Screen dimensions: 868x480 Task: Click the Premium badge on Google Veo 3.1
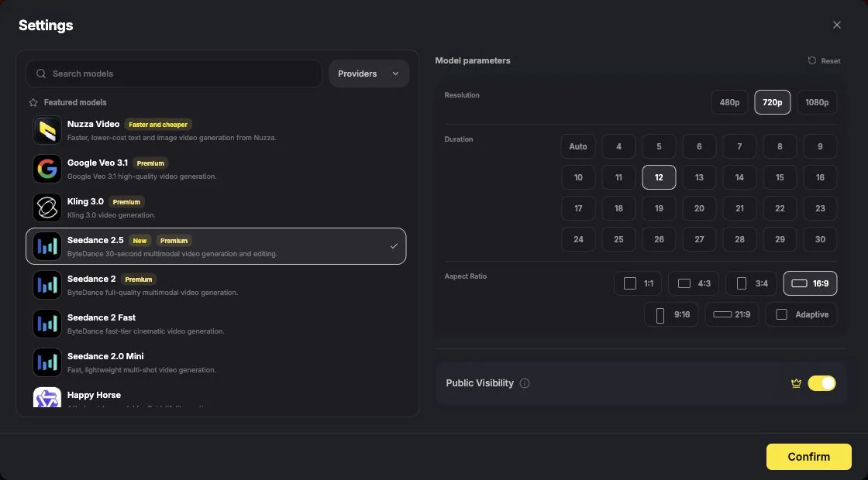pyautogui.click(x=150, y=163)
